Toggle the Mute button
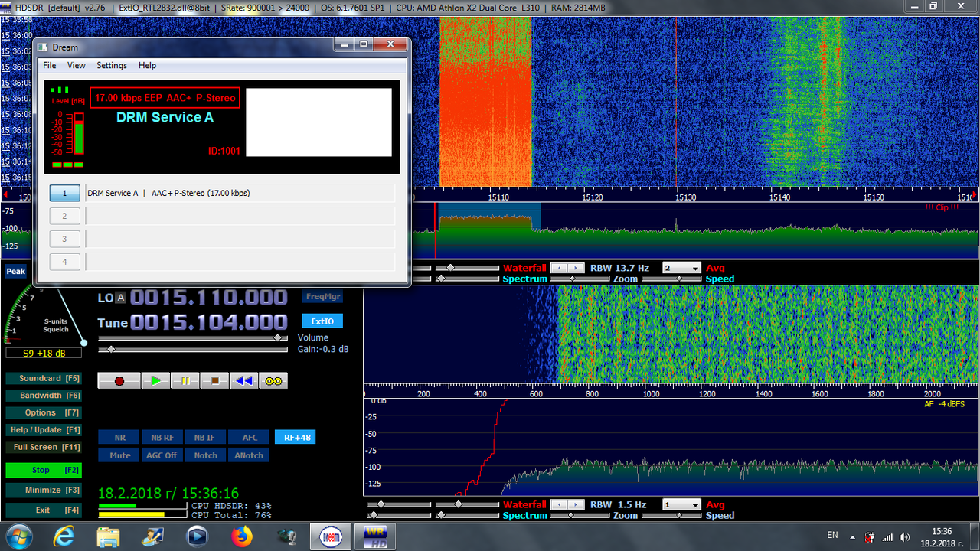This screenshot has width=980, height=551. click(x=119, y=455)
